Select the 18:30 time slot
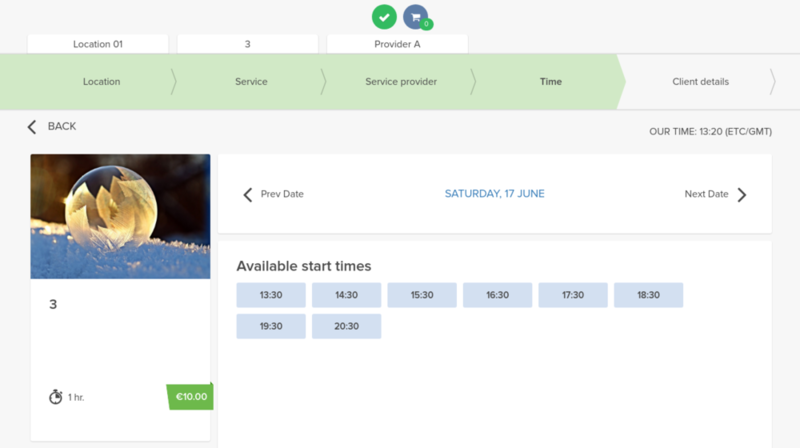Viewport: 800px width, 448px height. click(x=648, y=295)
